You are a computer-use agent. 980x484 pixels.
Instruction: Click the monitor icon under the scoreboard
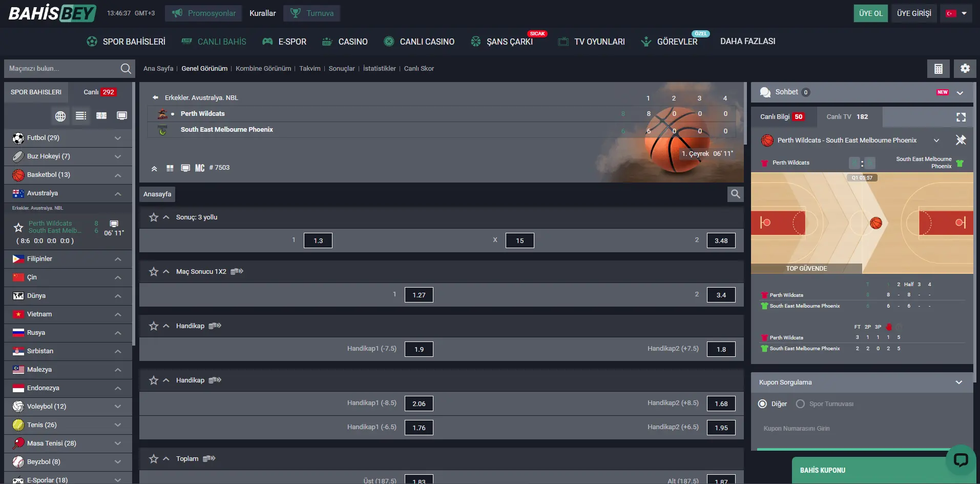185,168
